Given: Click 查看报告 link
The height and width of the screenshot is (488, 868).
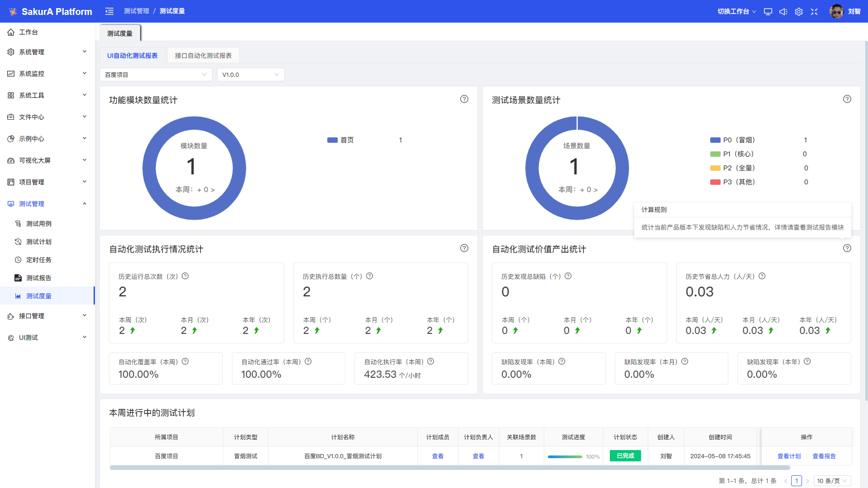Looking at the screenshot, I should [x=824, y=456].
